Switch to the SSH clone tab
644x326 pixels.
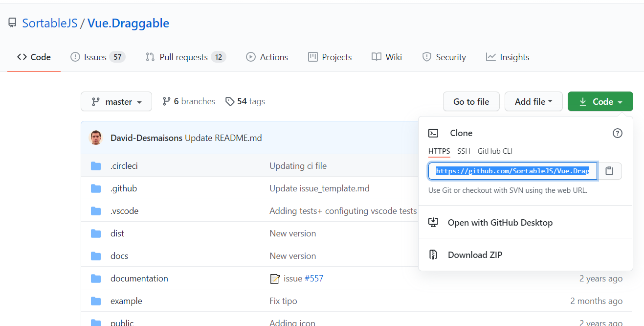[x=464, y=151]
